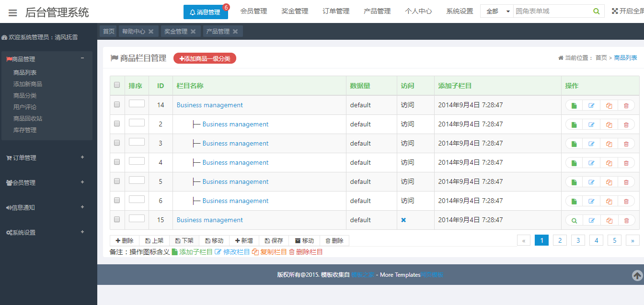Edit icon for row ID 14
This screenshot has height=305, width=644.
(591, 105)
